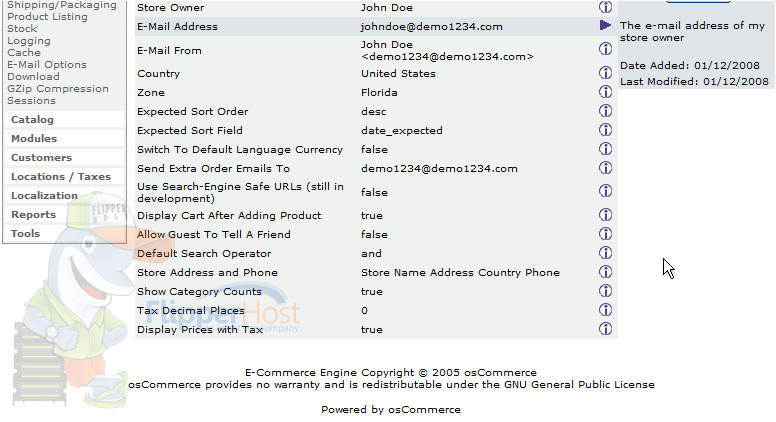Select Show Category Counts title

[x=199, y=292]
